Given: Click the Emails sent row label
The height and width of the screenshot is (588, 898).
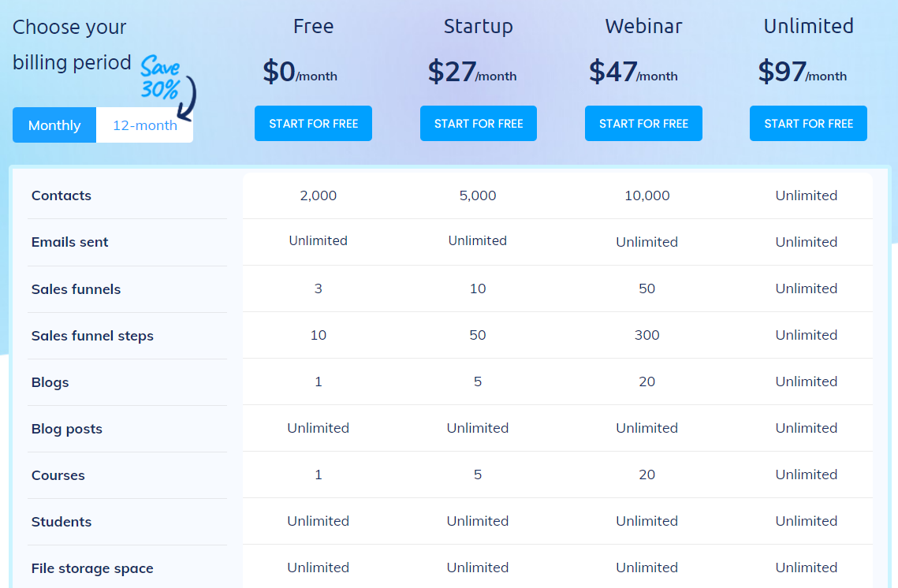Looking at the screenshot, I should 69,242.
